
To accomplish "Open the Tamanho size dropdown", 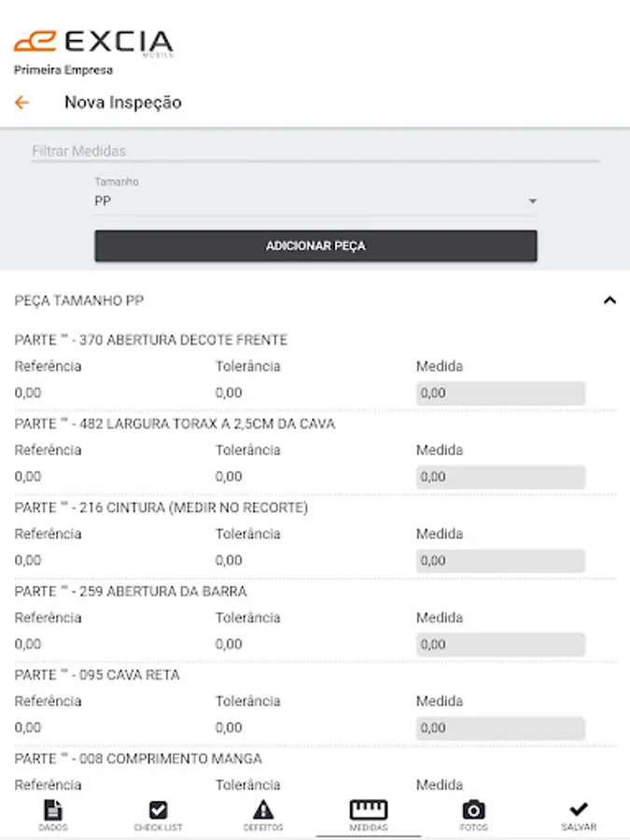I will pyautogui.click(x=315, y=201).
